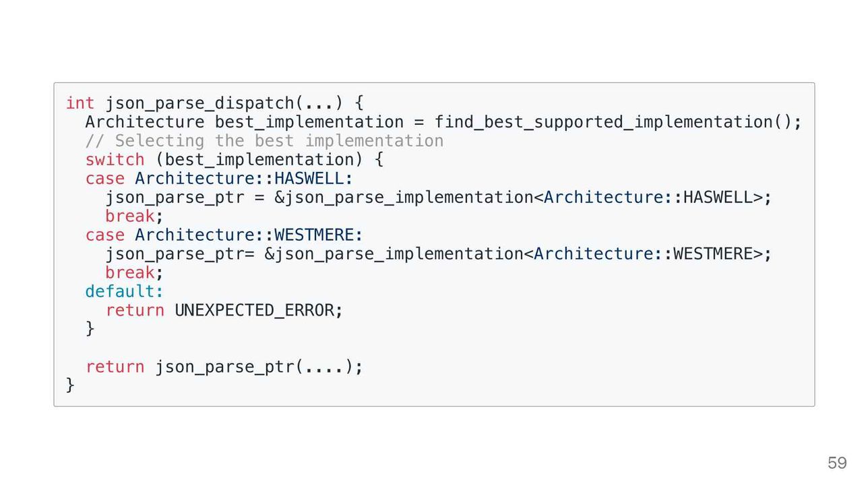
Task: Click the UNEXPECTED_ERROR identifier
Action: click(x=254, y=311)
